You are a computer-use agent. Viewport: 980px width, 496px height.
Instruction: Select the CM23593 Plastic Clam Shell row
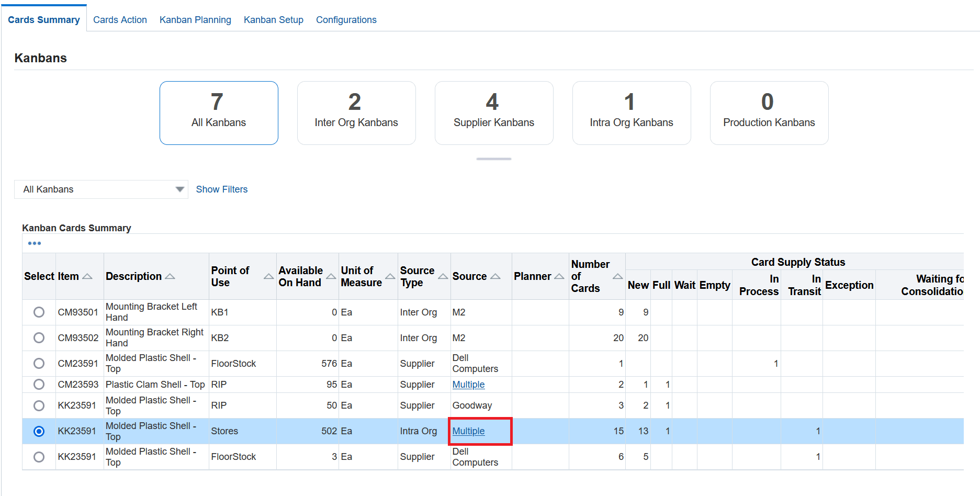tap(39, 385)
